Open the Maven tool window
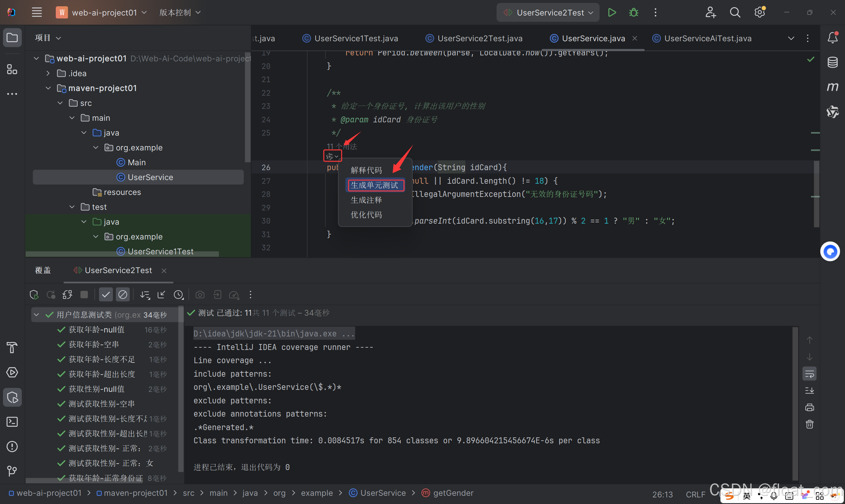 click(x=832, y=87)
